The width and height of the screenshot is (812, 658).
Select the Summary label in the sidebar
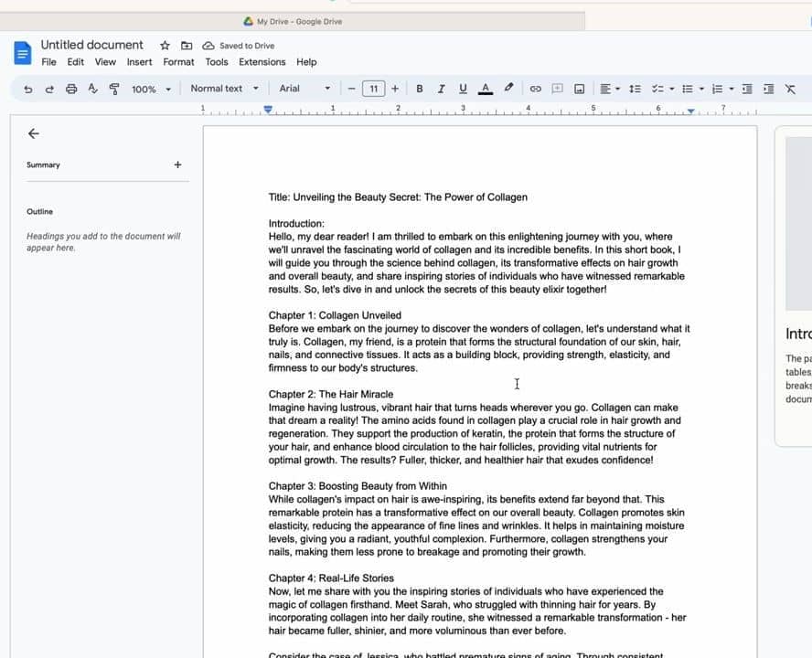coord(43,165)
